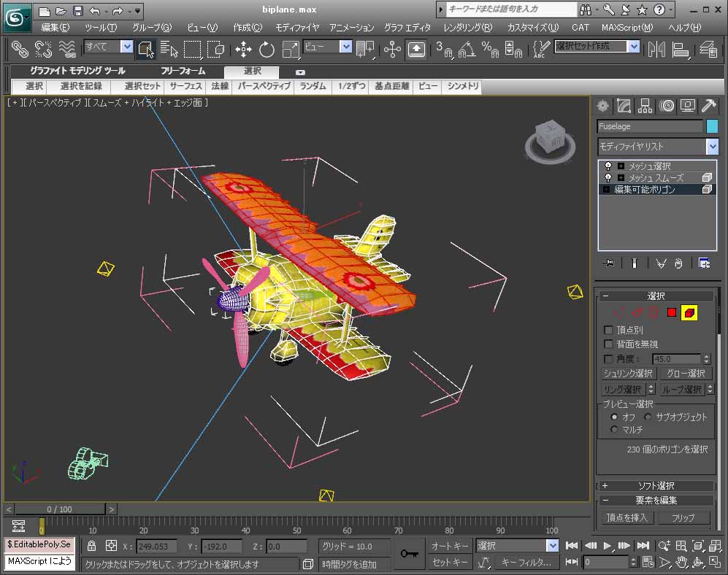Select the サブオブジェクト preview radio button
This screenshot has height=575, width=728.
pos(648,417)
